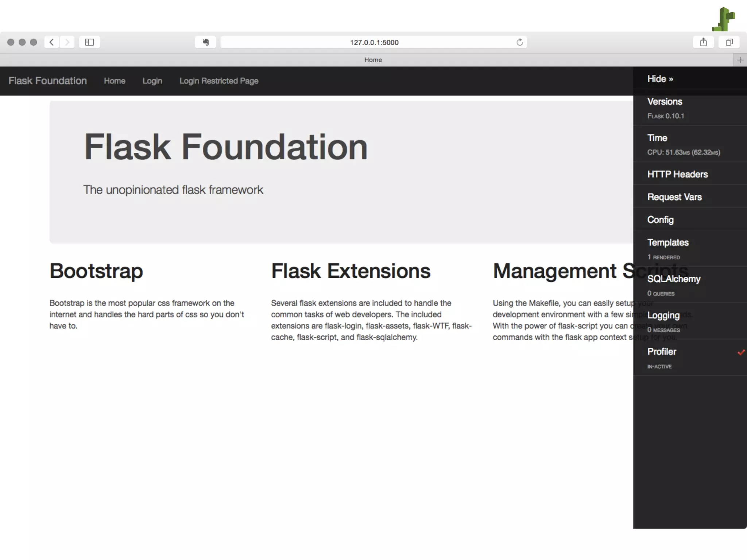Viewport: 747px width, 560px height.
Task: Select the Home tab in tab bar
Action: pos(373,60)
